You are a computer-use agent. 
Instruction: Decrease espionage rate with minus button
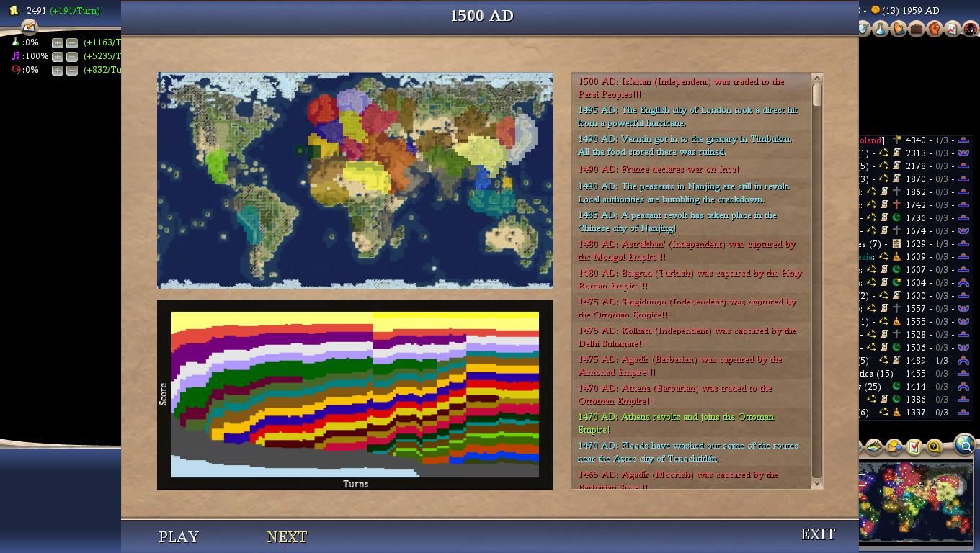(72, 70)
